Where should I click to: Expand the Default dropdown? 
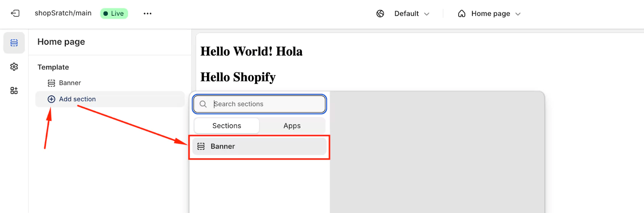(x=412, y=14)
